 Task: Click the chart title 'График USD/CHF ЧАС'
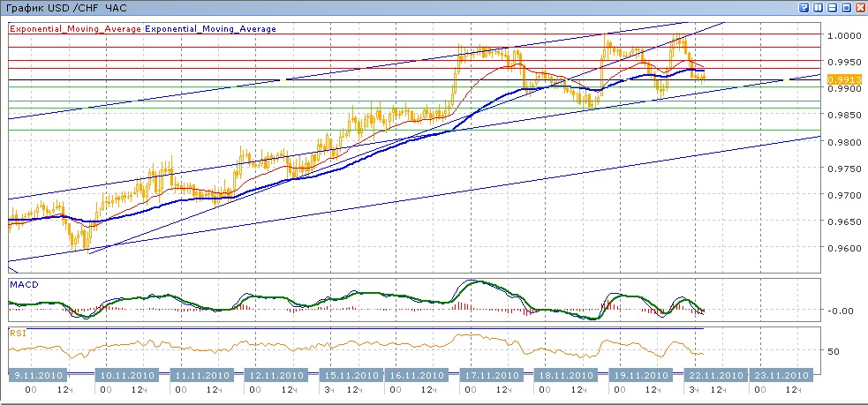pos(60,8)
